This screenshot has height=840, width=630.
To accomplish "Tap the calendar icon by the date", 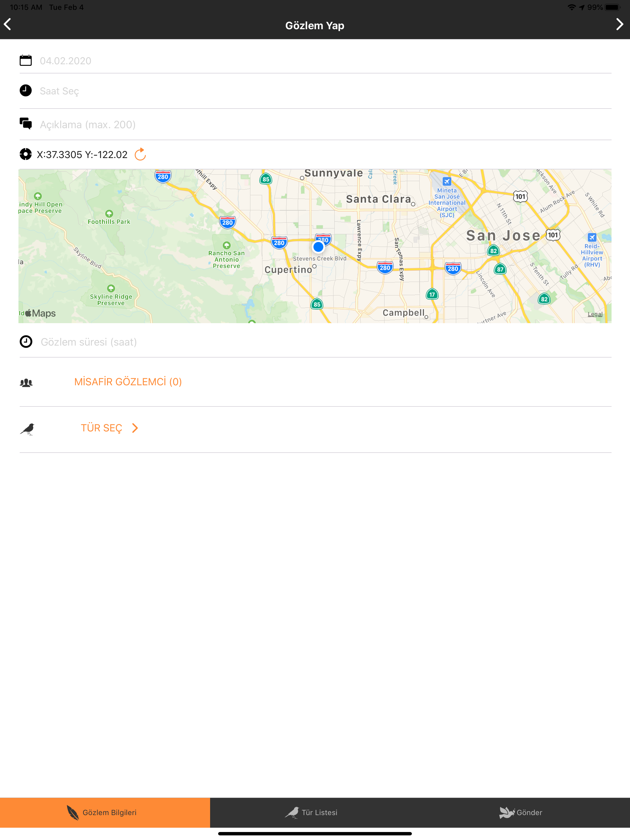I will point(26,60).
